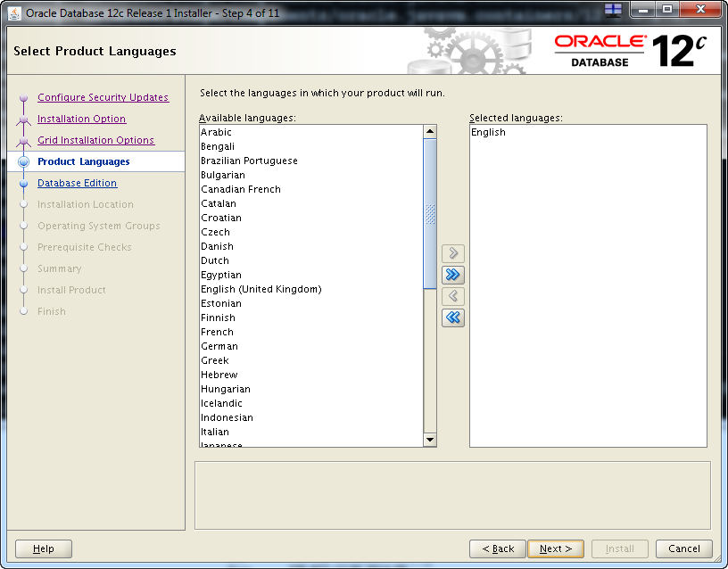Screen dimensions: 728x569
Task: Pick Italian from available languages
Action: coord(311,432)
